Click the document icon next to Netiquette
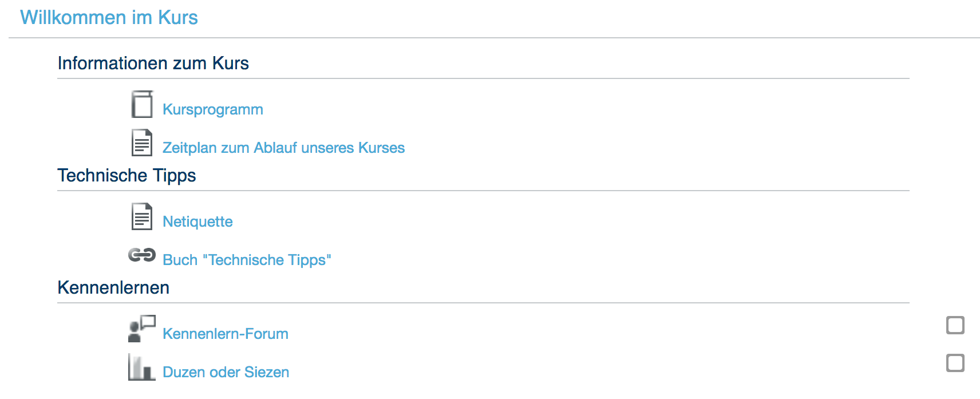The width and height of the screenshot is (980, 399). tap(142, 216)
